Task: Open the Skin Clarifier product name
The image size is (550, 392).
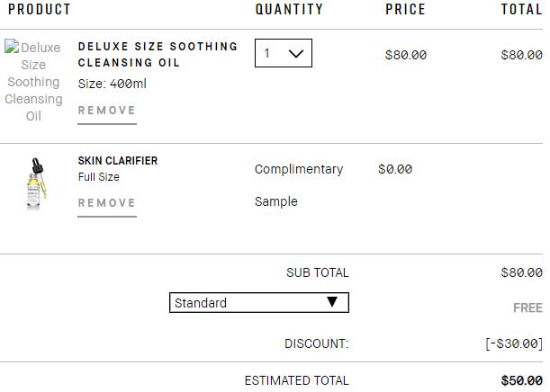Action: click(x=118, y=161)
